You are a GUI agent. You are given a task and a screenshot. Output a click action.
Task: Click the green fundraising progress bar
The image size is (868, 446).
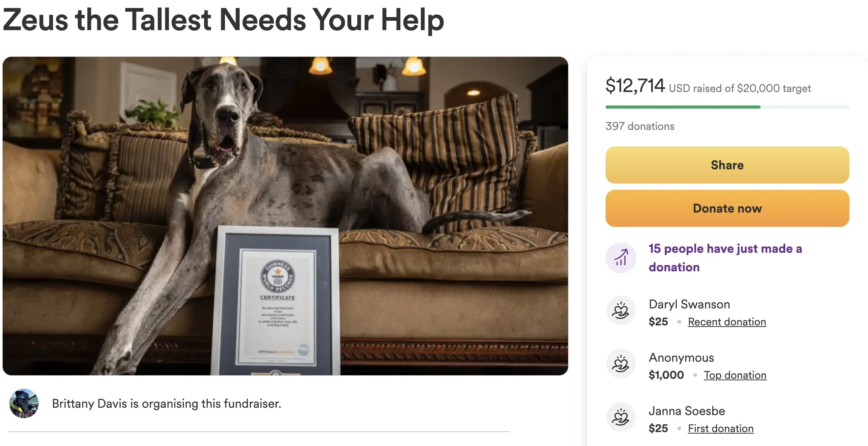pos(727,107)
